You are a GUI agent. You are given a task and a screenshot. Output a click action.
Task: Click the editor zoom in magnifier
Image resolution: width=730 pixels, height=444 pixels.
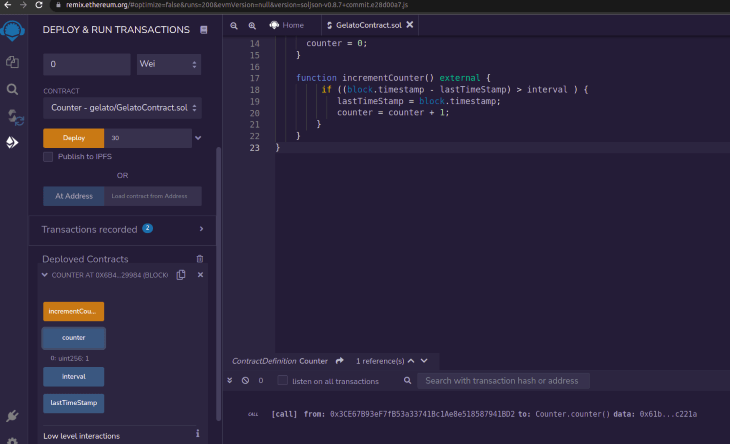pyautogui.click(x=252, y=26)
